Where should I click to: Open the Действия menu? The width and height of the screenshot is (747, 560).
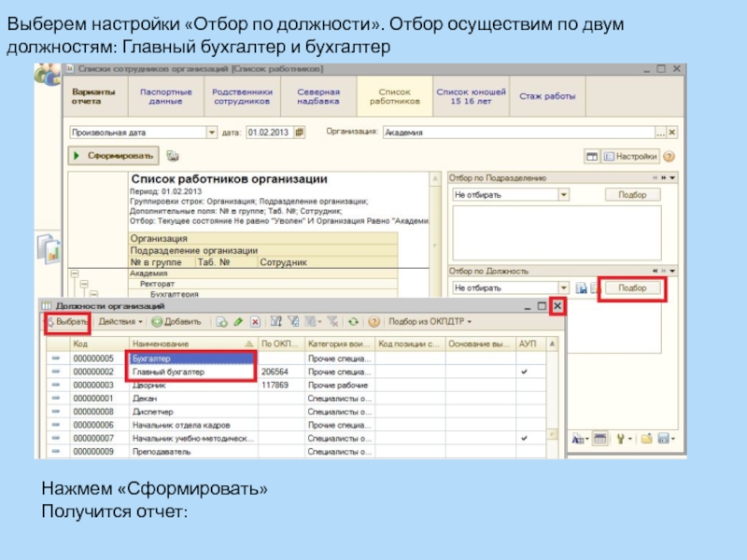pos(120,321)
